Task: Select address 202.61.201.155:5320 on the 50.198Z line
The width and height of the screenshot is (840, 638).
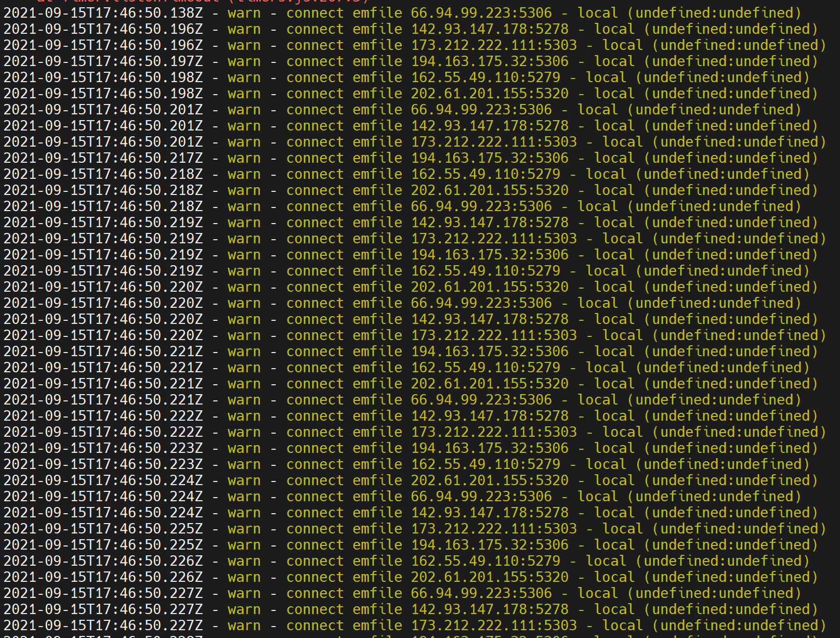Action: point(490,94)
